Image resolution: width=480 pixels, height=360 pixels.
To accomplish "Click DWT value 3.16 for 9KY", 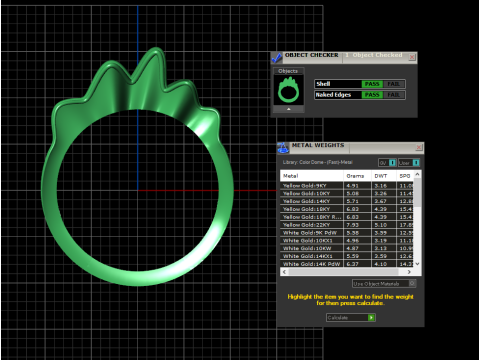I will (381, 186).
